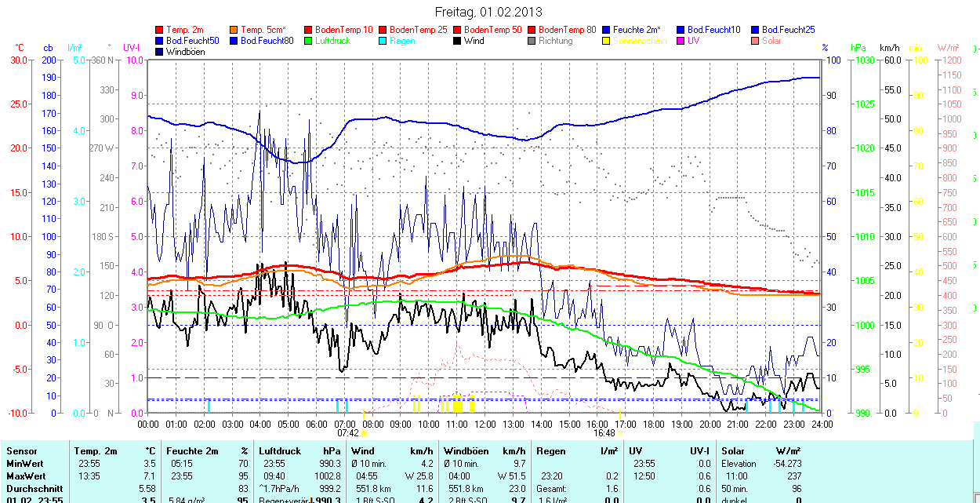The image size is (980, 503).
Task: Click the gray Richtung legend swatch
Action: coord(532,41)
